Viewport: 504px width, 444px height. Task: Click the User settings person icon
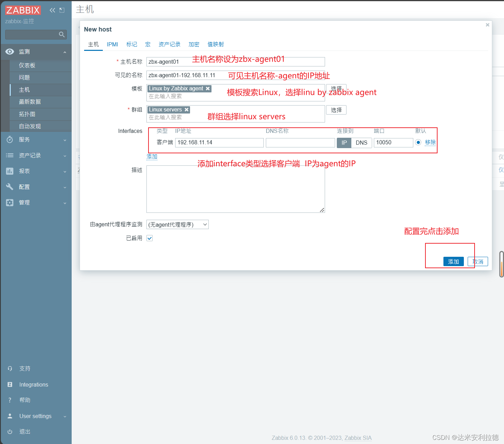(x=10, y=416)
